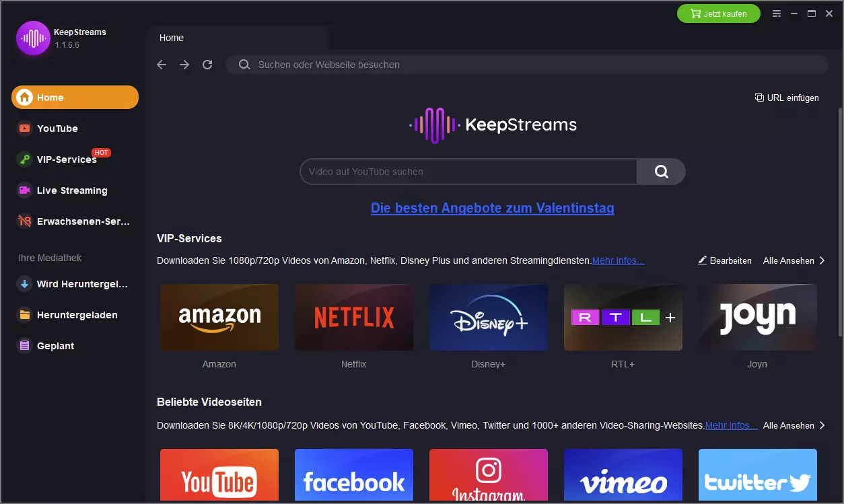Open the Vimeo video site tile

click(x=623, y=476)
